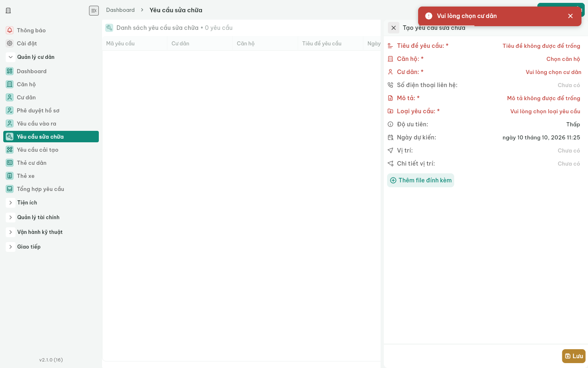Click the Tiêu đề yêu cầu input field
The width and height of the screenshot is (588, 368).
(541, 46)
